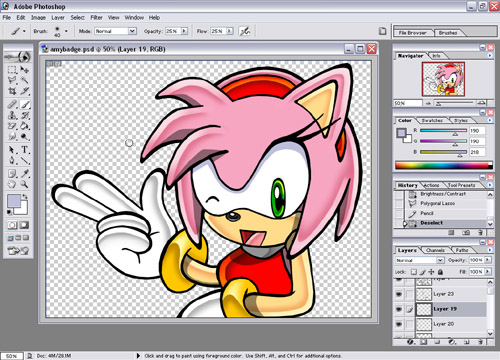This screenshot has height=360, width=500.
Task: Reset to default foreground and background colors
Action: click(x=10, y=212)
